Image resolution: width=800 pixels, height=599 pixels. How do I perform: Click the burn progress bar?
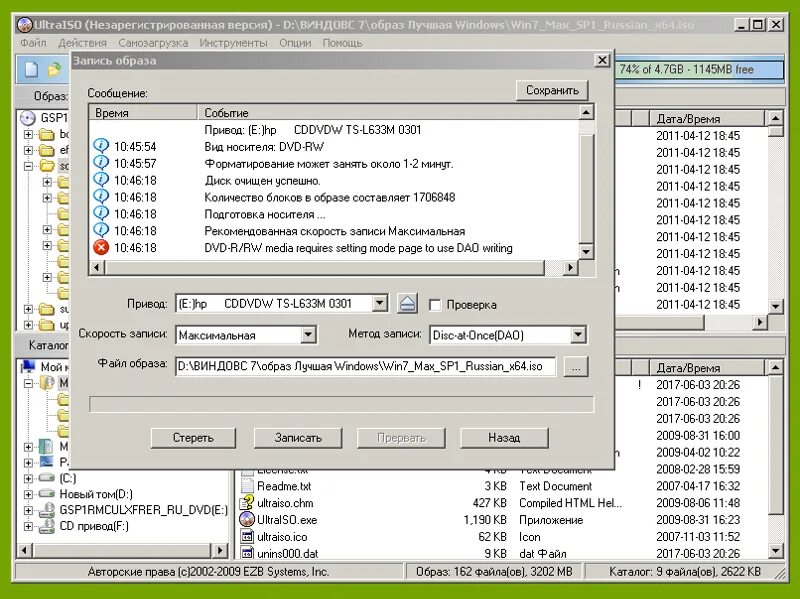pos(341,404)
